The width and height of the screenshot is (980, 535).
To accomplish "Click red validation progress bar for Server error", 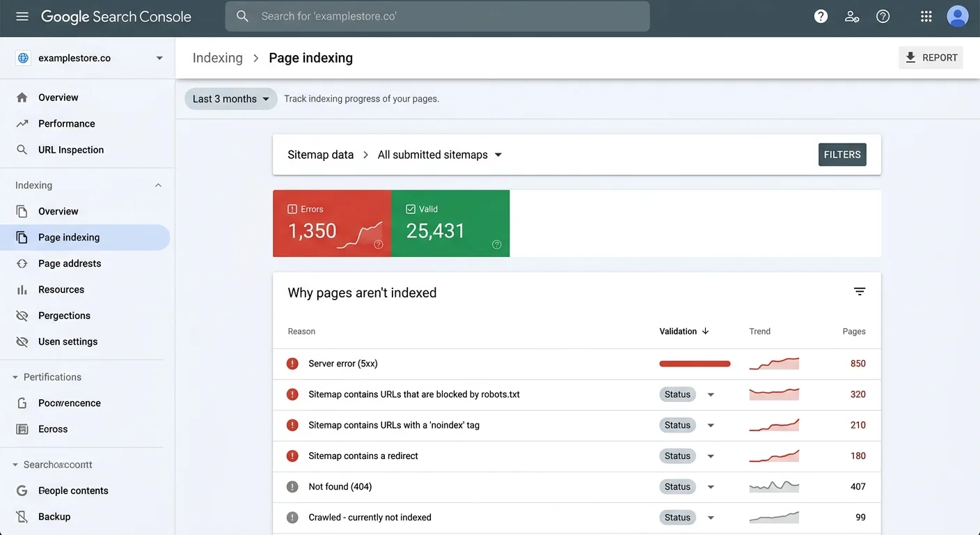I will tap(695, 364).
